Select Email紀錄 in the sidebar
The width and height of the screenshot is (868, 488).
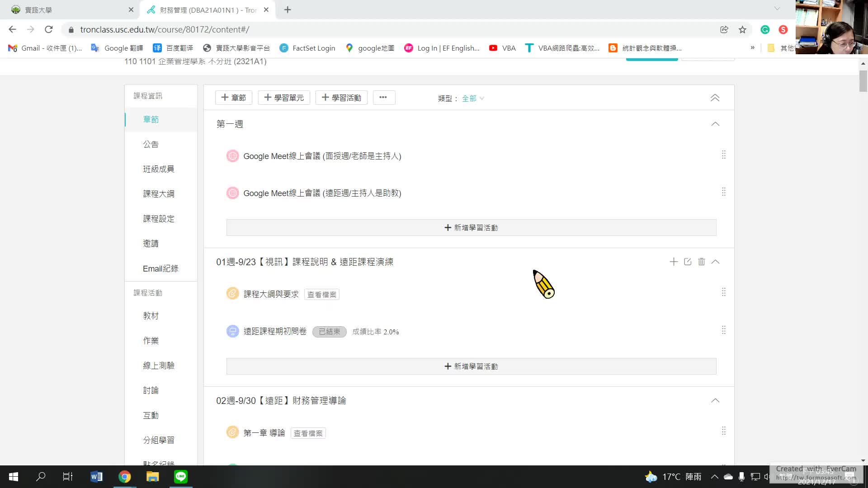tap(160, 268)
